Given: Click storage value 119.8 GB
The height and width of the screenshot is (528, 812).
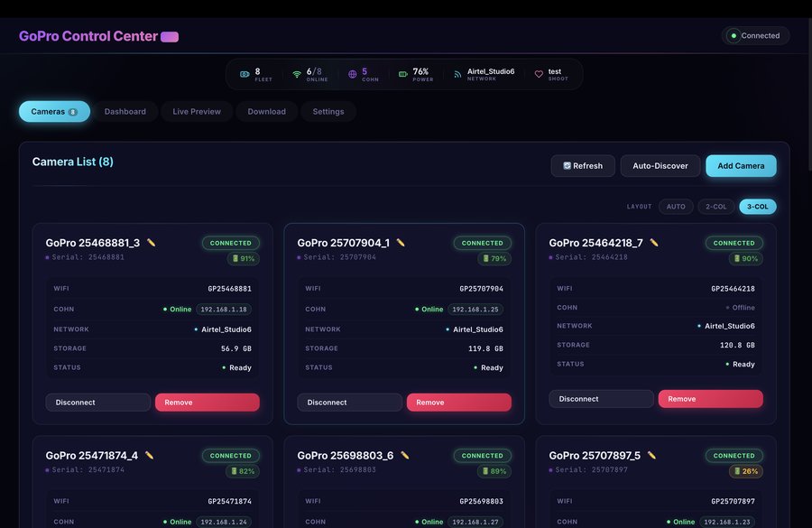Looking at the screenshot, I should point(485,348).
